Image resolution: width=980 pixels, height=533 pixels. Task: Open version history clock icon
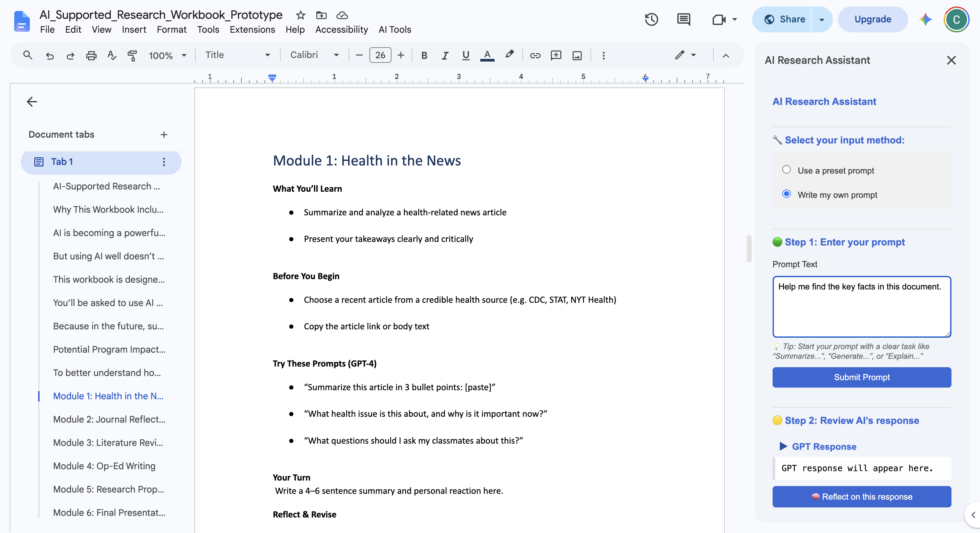[x=651, y=19]
